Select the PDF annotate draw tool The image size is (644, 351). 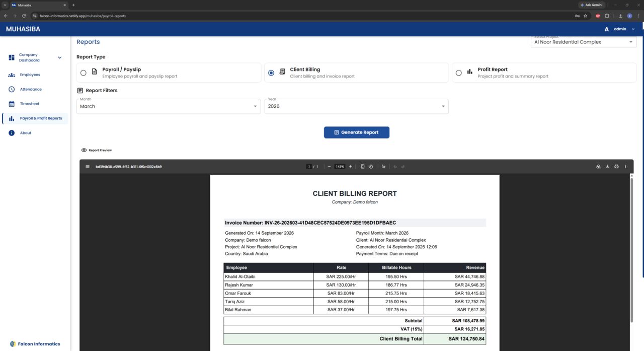[383, 167]
